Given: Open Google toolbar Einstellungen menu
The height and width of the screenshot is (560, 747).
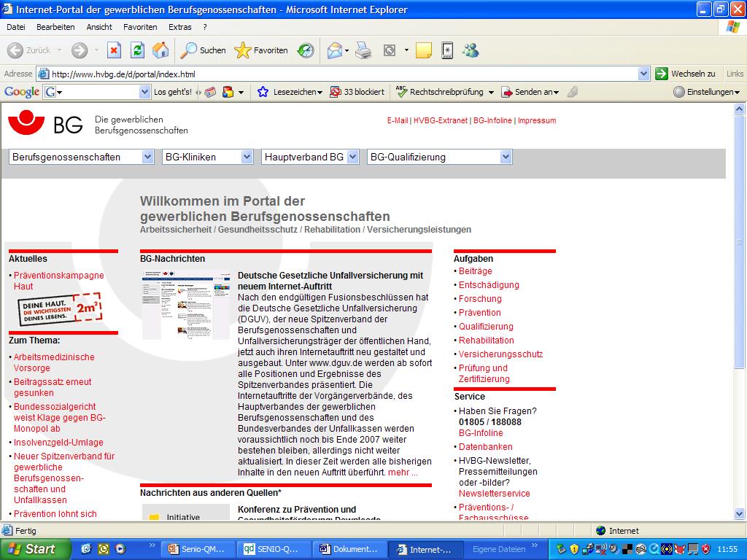Looking at the screenshot, I should click(x=706, y=92).
